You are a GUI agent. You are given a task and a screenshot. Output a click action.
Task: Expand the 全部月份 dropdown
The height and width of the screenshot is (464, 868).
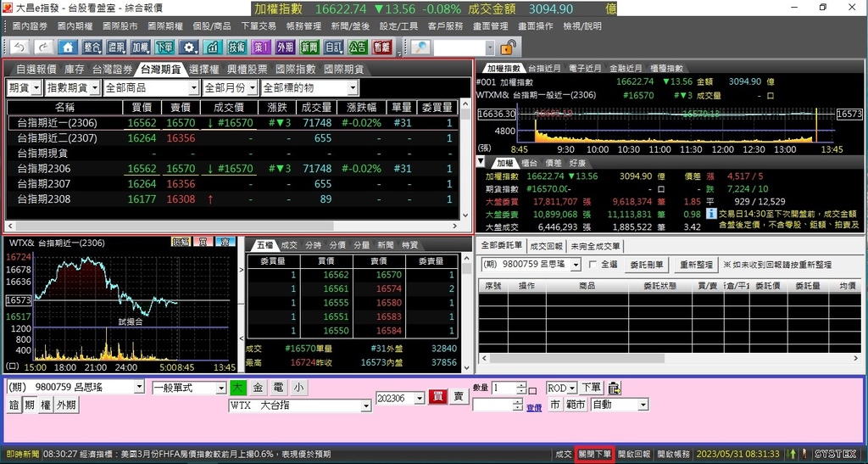tap(230, 87)
